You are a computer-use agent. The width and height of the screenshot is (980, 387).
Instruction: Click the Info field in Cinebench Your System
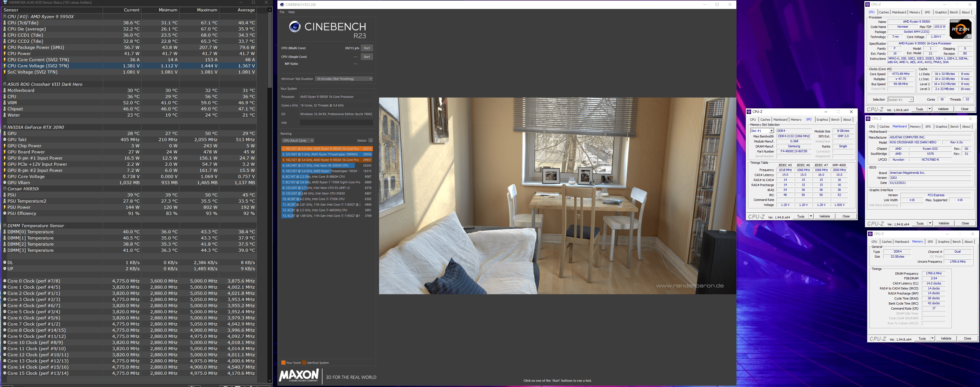(336, 123)
